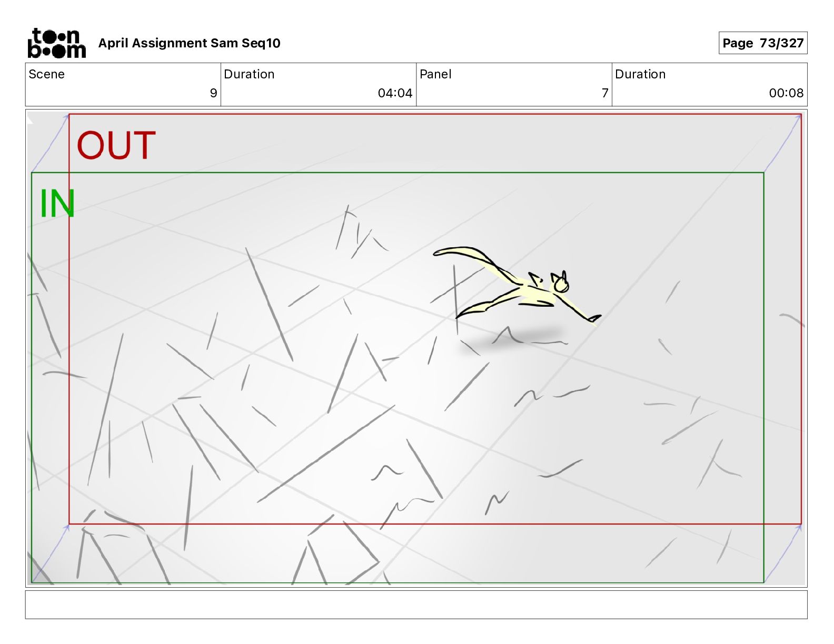Select the panel number value 7
The width and height of the screenshot is (834, 644).
pos(605,93)
